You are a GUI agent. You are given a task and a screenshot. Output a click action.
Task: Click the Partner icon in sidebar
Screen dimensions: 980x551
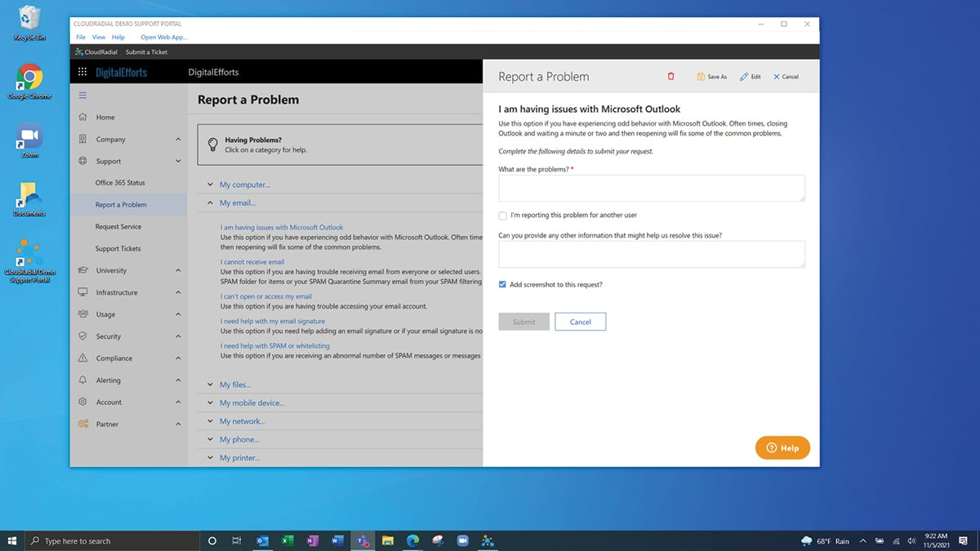(82, 424)
